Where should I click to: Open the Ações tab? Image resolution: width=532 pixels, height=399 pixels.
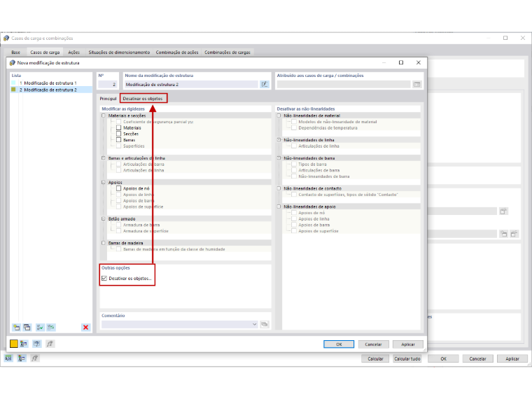click(73, 52)
